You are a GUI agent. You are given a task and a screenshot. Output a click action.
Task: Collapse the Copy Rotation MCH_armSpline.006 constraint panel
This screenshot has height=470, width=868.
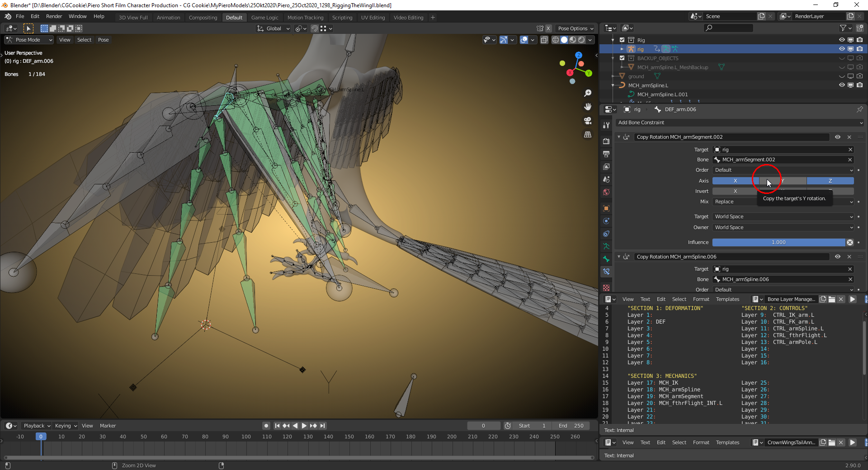coord(619,257)
